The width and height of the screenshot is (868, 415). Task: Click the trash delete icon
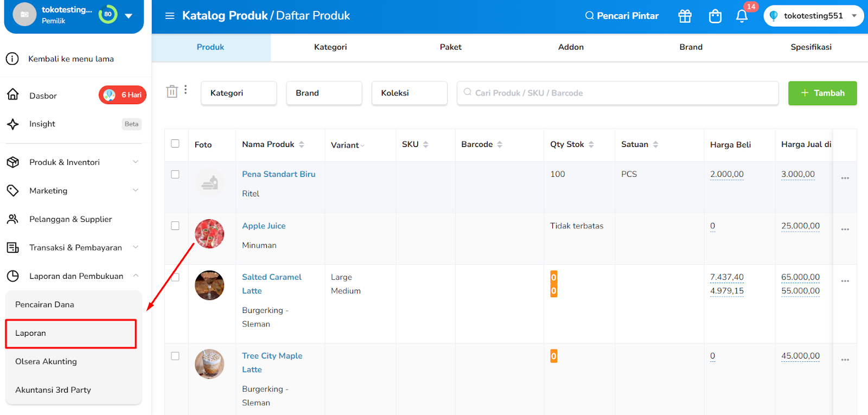(x=172, y=92)
